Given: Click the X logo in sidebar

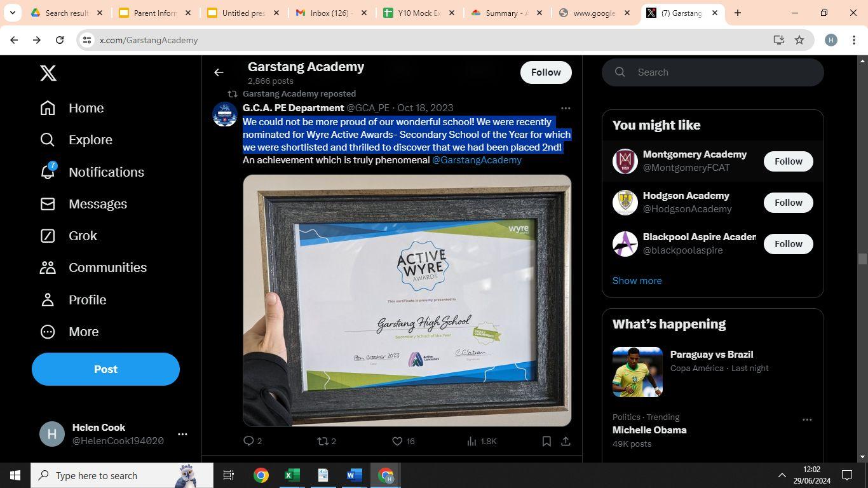Looking at the screenshot, I should 48,73.
